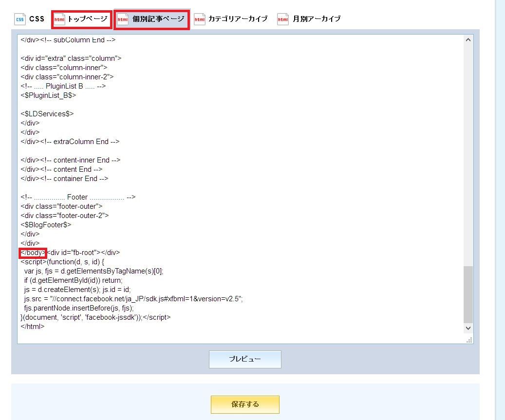This screenshot has width=505, height=420.
Task: Click the content End comment line
Action: 61,169
